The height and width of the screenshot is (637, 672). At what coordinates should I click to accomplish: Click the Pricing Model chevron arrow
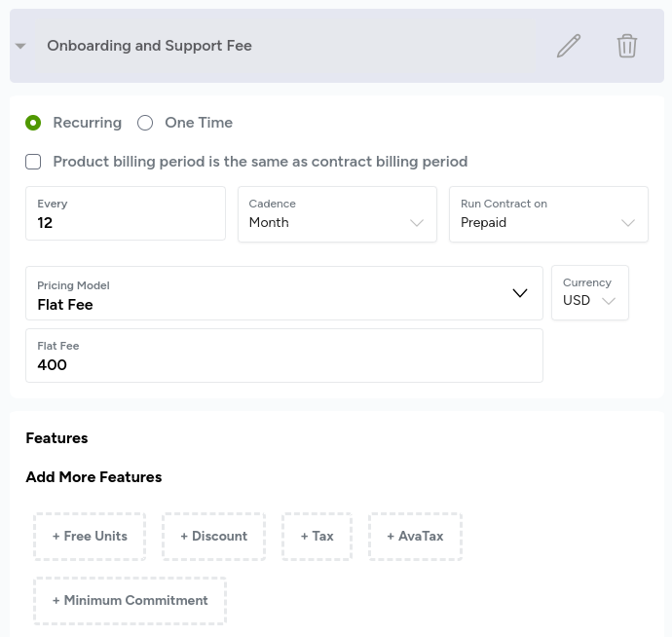pos(520,293)
